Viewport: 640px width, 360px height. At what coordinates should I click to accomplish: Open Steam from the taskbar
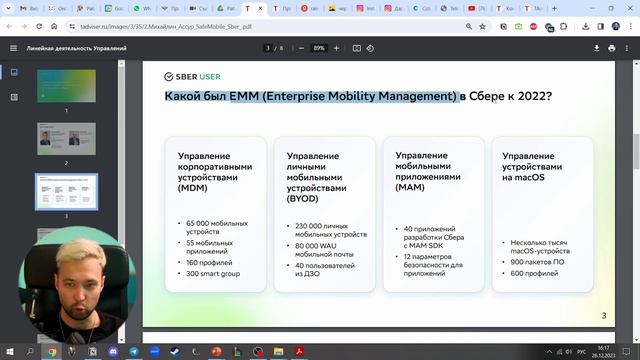(x=175, y=351)
